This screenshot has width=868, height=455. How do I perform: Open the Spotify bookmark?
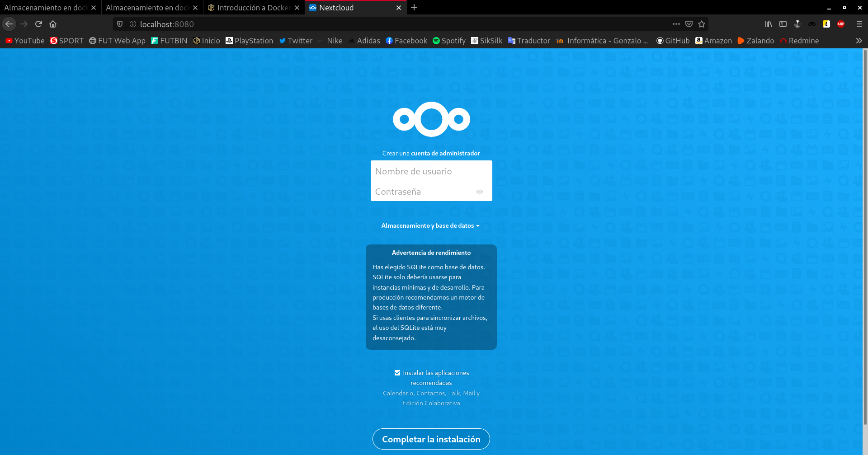(449, 41)
